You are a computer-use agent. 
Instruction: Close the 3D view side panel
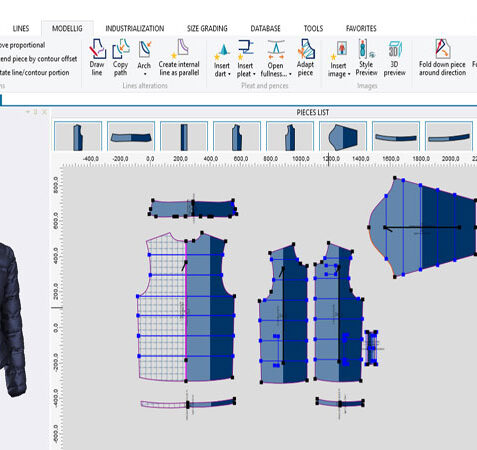pos(44,112)
